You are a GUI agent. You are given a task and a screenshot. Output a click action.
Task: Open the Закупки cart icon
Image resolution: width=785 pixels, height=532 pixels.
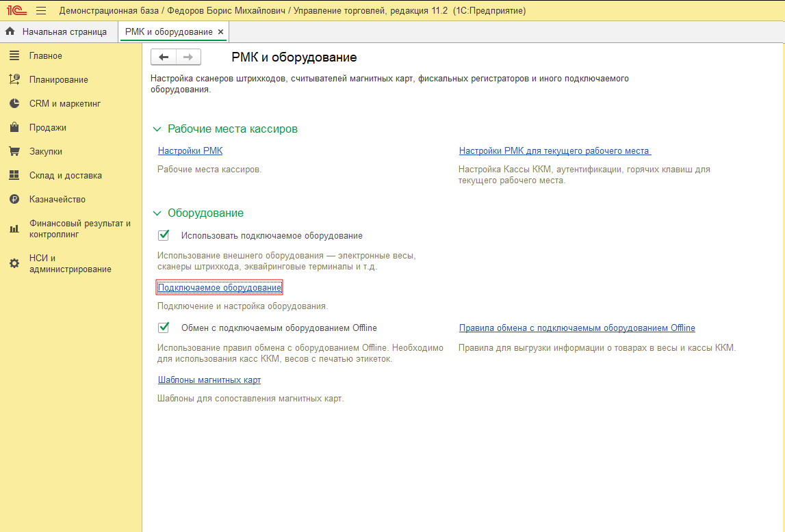tap(14, 151)
